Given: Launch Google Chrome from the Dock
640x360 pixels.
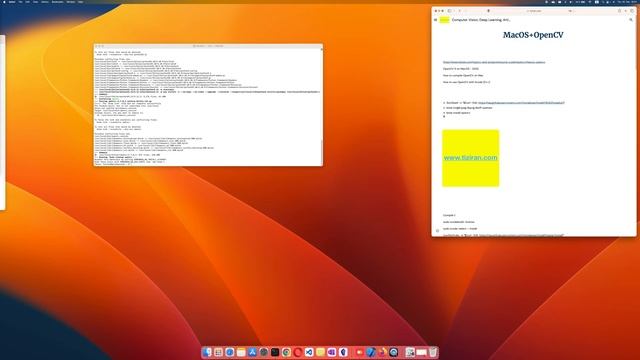Looking at the screenshot, I should (286, 352).
